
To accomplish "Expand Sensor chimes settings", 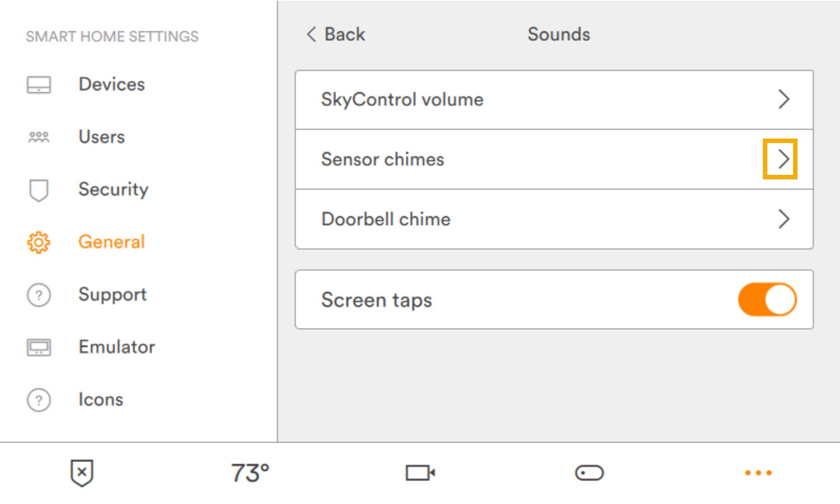I will (784, 159).
